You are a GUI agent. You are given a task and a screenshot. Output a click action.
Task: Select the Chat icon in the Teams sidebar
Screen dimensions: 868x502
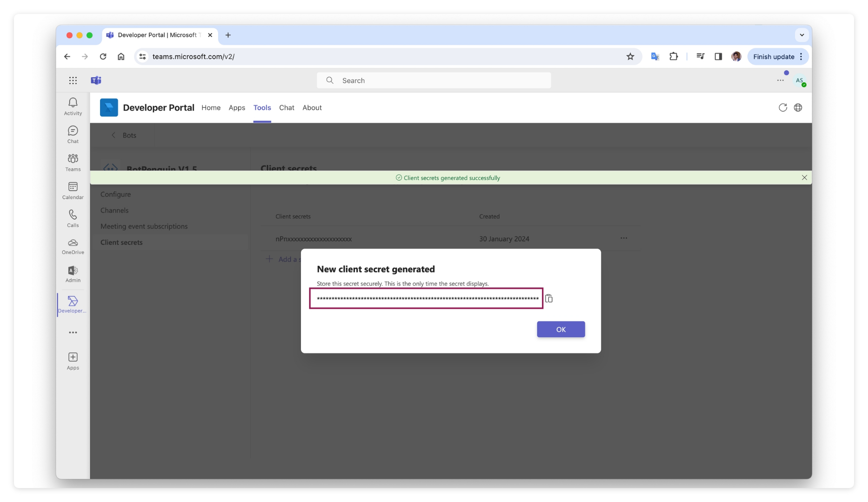coord(73,134)
